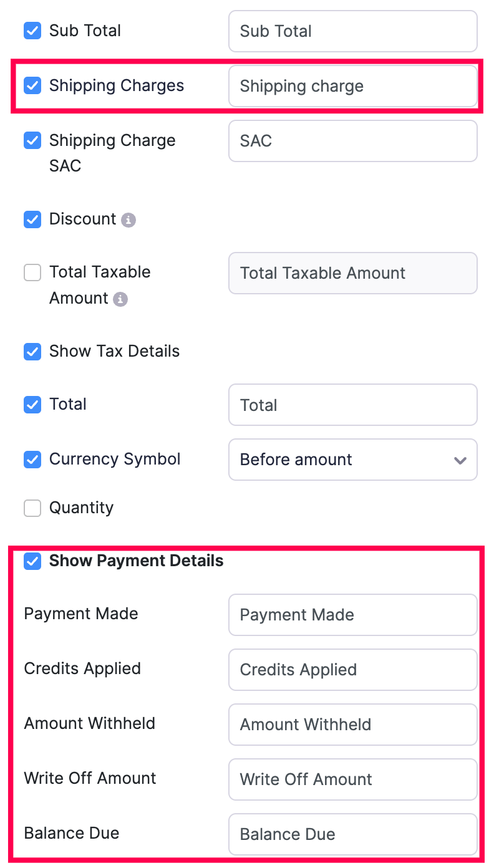Image resolution: width=494 pixels, height=868 pixels.
Task: Edit the Shipping charge label field
Action: tap(352, 86)
